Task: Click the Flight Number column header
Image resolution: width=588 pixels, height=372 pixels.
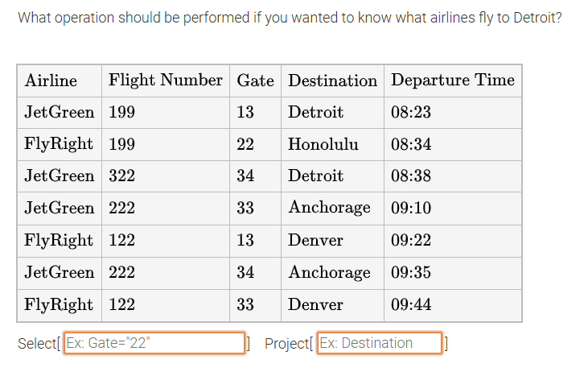Action: pyautogui.click(x=165, y=81)
